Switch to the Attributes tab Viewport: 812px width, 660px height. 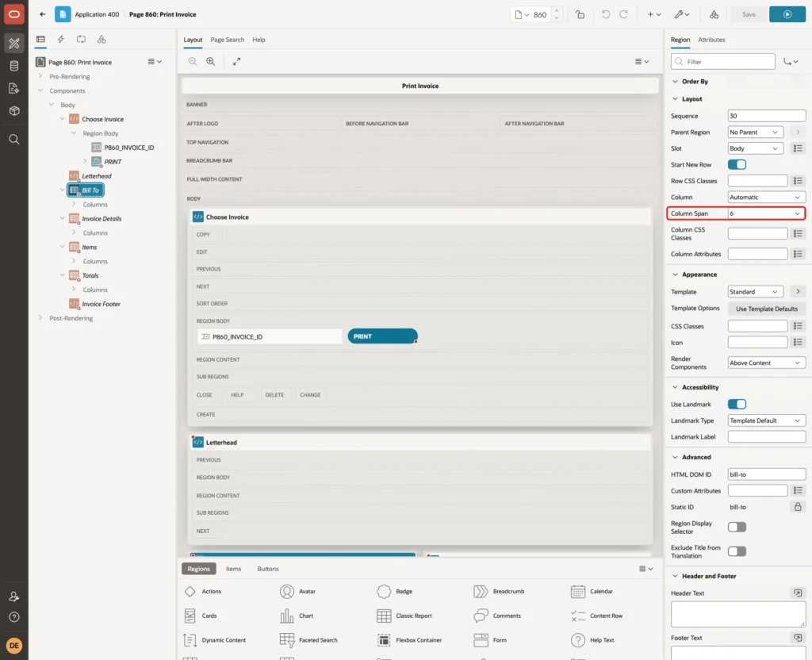coord(711,40)
